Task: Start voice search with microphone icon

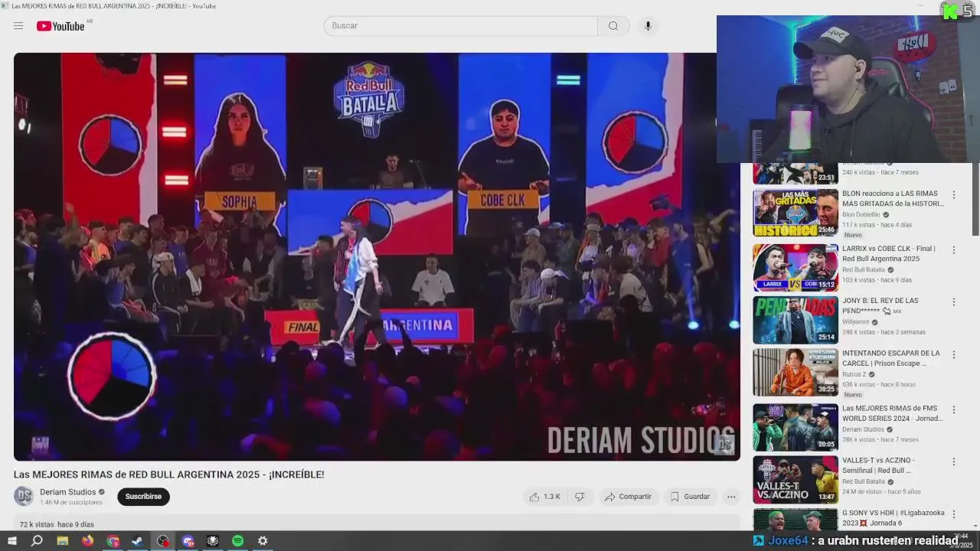Action: (648, 26)
